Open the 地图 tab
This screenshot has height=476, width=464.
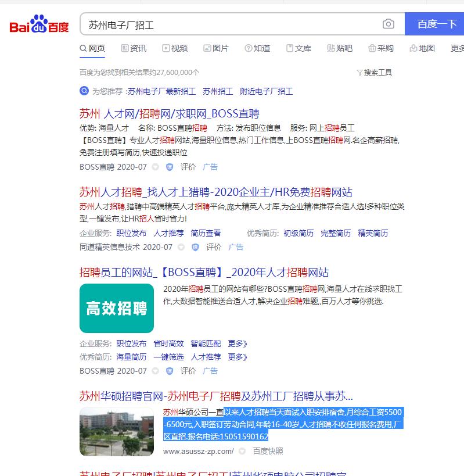422,48
